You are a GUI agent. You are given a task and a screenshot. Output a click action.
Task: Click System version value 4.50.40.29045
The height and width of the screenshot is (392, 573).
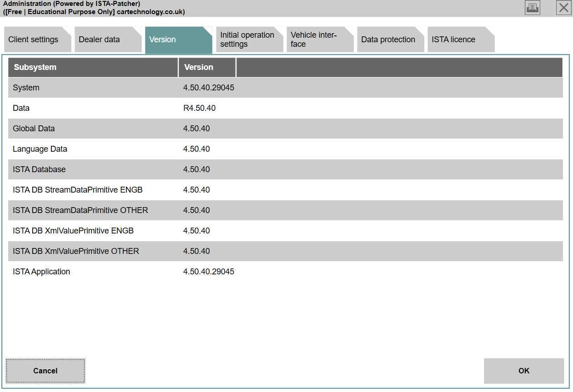tap(209, 88)
